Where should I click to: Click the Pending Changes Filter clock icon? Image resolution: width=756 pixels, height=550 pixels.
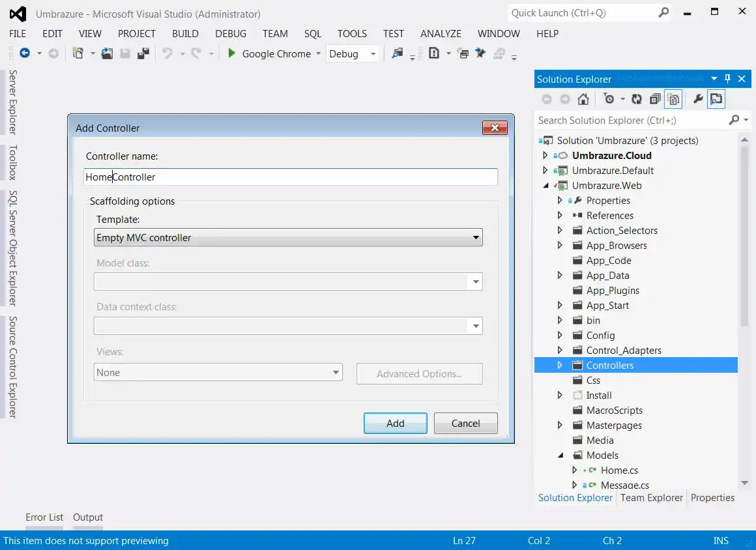click(609, 99)
